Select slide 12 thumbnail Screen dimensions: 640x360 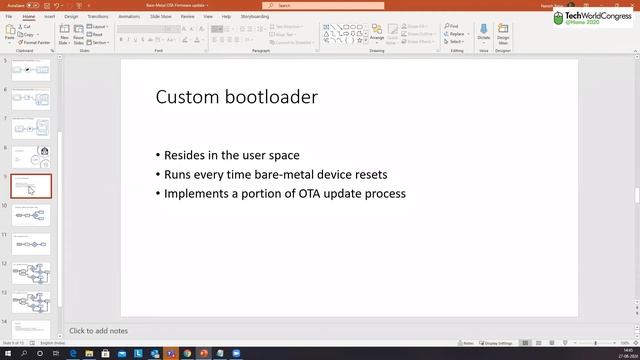tap(31, 273)
